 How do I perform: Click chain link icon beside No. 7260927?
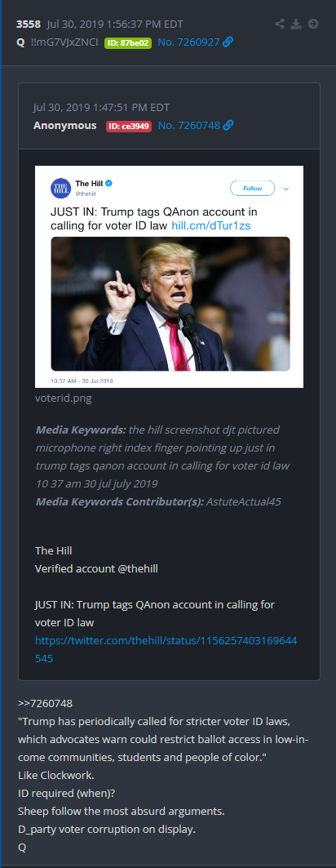pyautogui.click(x=228, y=42)
